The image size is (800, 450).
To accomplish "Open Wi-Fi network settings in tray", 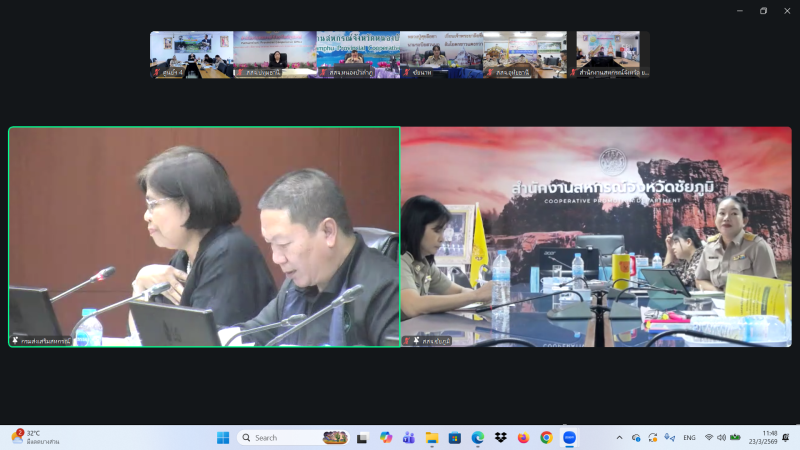I will (x=708, y=438).
